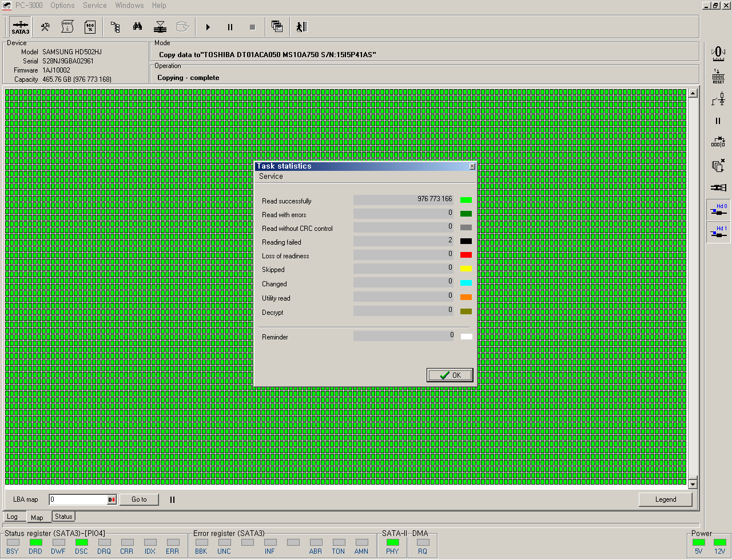Confirm Task statistics with OK button

[x=450, y=375]
